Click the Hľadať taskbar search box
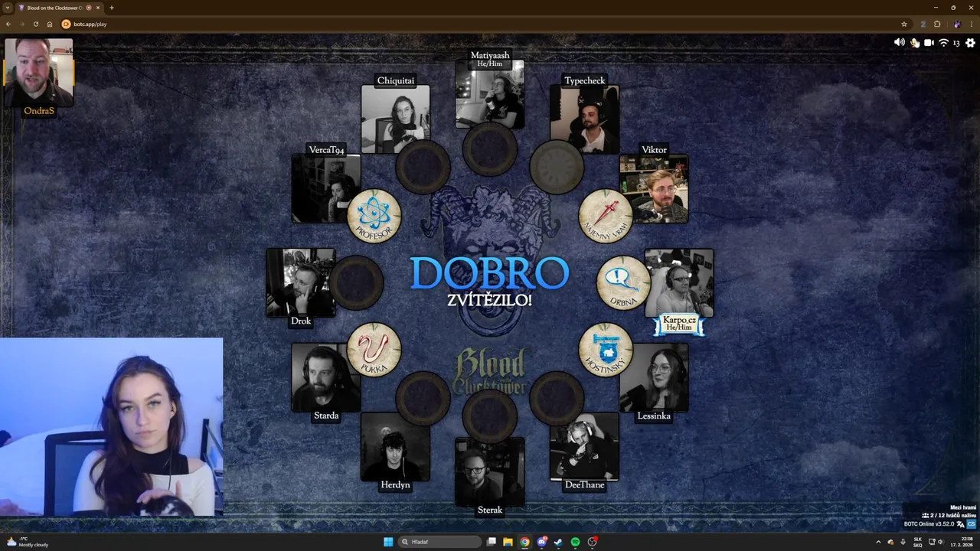 [x=440, y=542]
